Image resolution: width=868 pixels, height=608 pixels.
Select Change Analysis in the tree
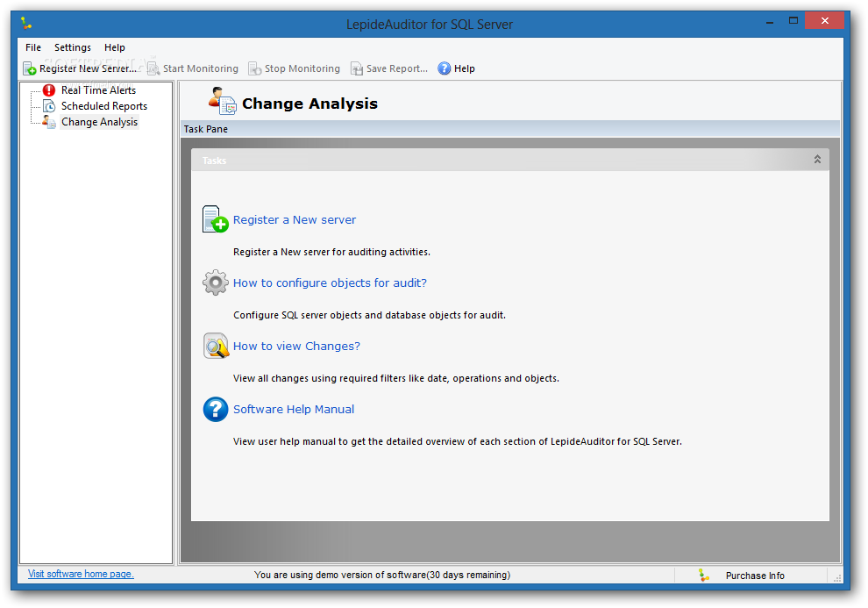coord(100,122)
